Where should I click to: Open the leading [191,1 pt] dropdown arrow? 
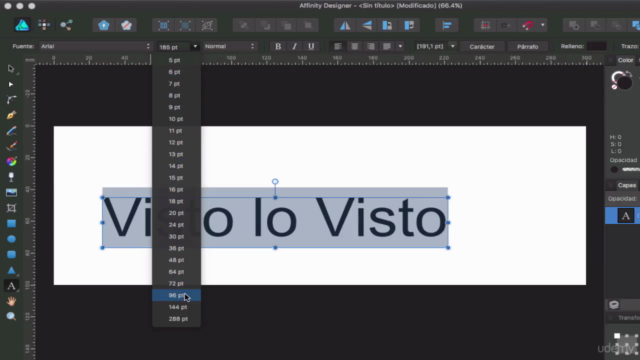coord(452,47)
